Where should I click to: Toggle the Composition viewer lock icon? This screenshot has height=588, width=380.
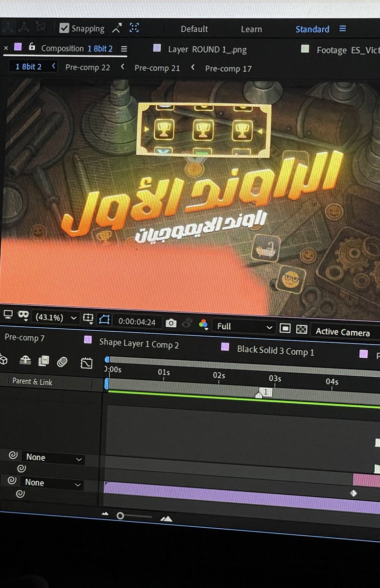(x=32, y=47)
